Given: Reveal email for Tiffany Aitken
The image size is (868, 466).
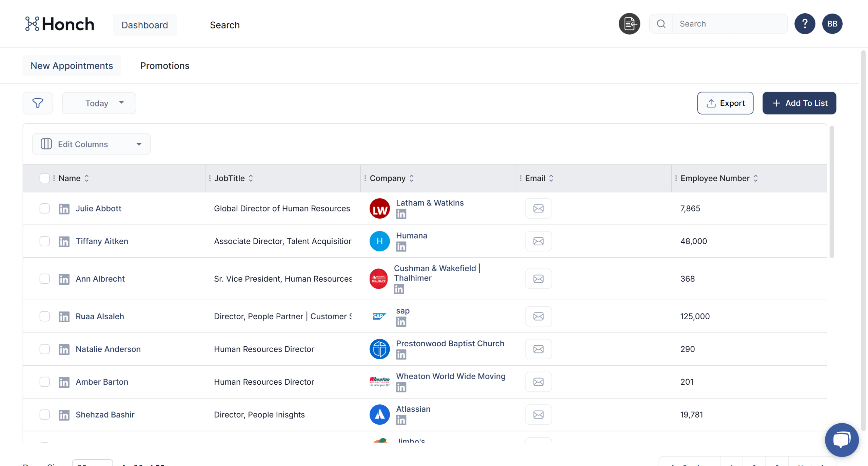Looking at the screenshot, I should pos(538,241).
